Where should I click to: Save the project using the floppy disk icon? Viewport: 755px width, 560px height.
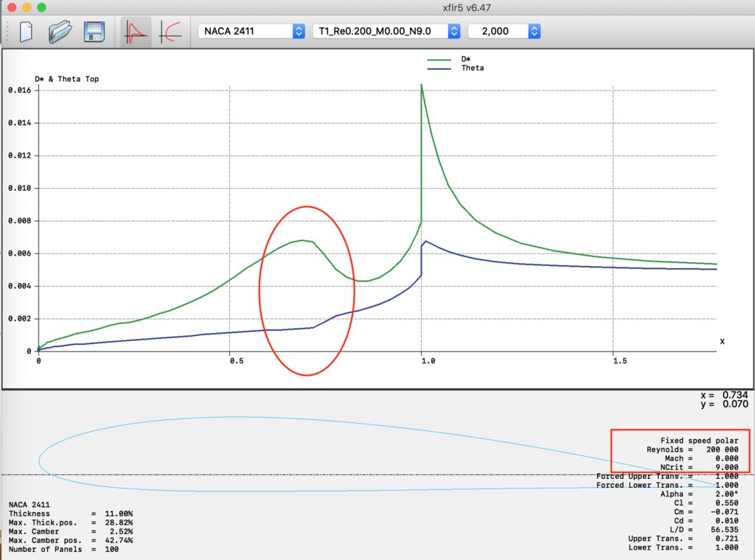click(x=94, y=32)
